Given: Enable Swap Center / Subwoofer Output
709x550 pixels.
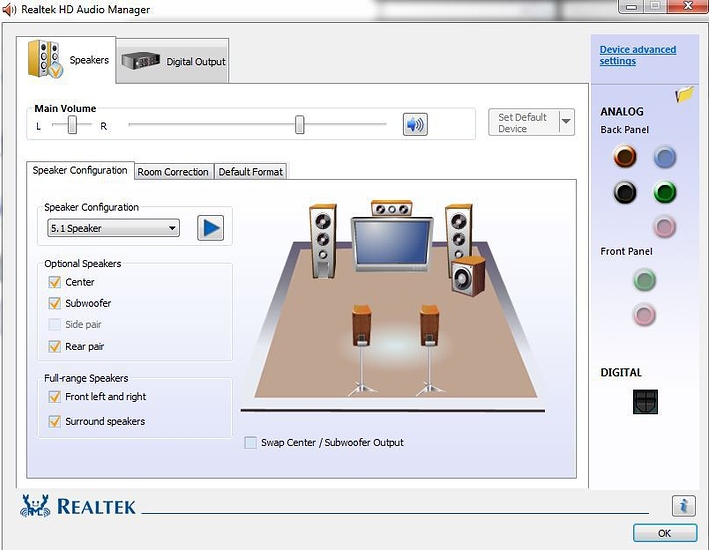Looking at the screenshot, I should (x=250, y=442).
